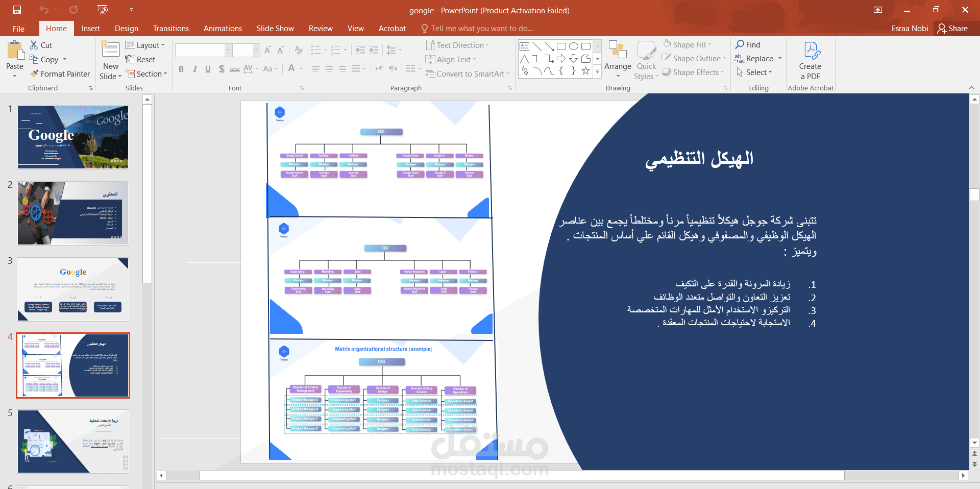Activate the Format Painter brush
Screen dimensions: 980x489
coord(60,74)
